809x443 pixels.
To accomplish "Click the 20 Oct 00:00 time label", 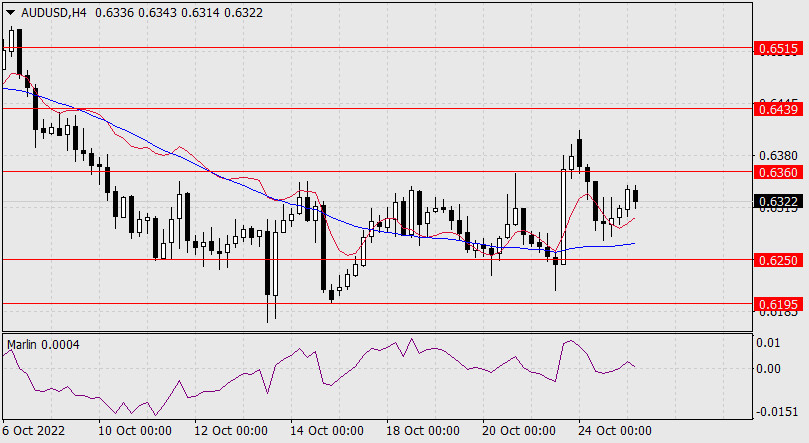I will pos(518,431).
